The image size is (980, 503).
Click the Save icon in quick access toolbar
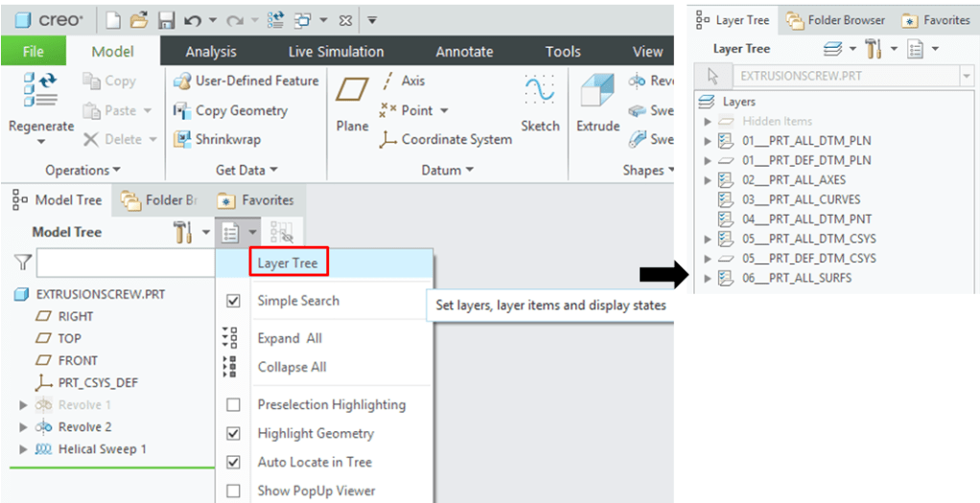click(166, 20)
